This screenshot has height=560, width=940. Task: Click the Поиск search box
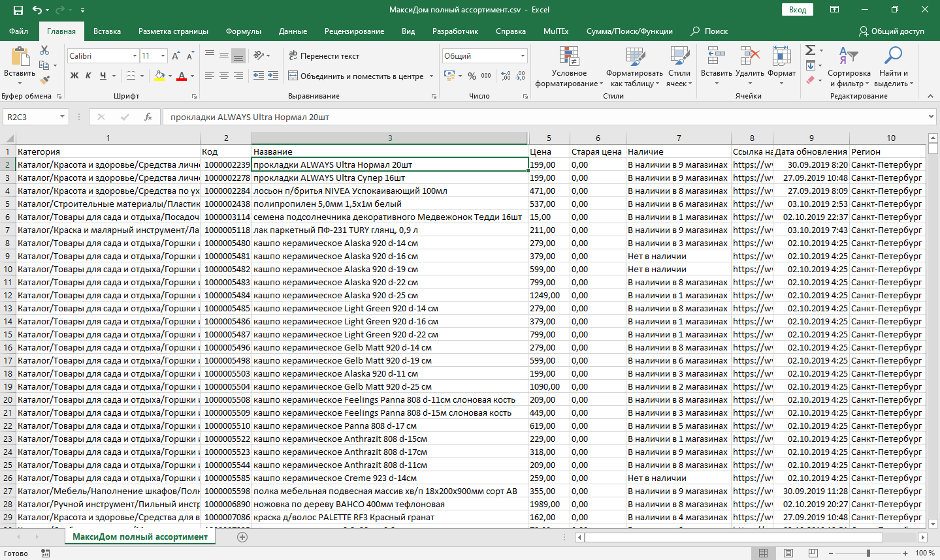click(709, 31)
